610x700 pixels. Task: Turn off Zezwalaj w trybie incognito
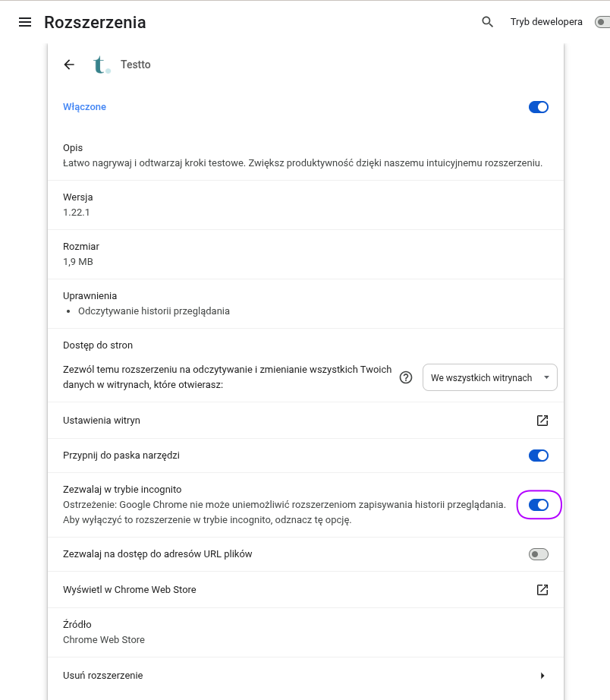[538, 504]
